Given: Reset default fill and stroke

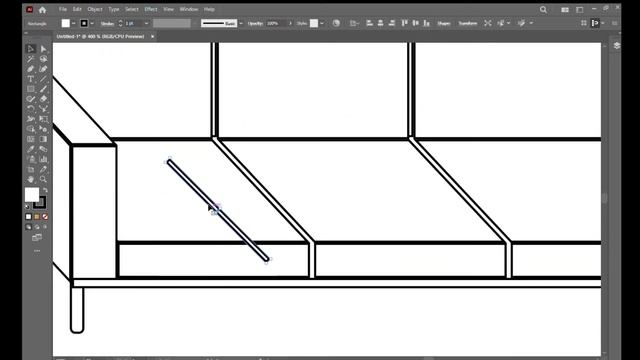Looking at the screenshot, I should 27,207.
